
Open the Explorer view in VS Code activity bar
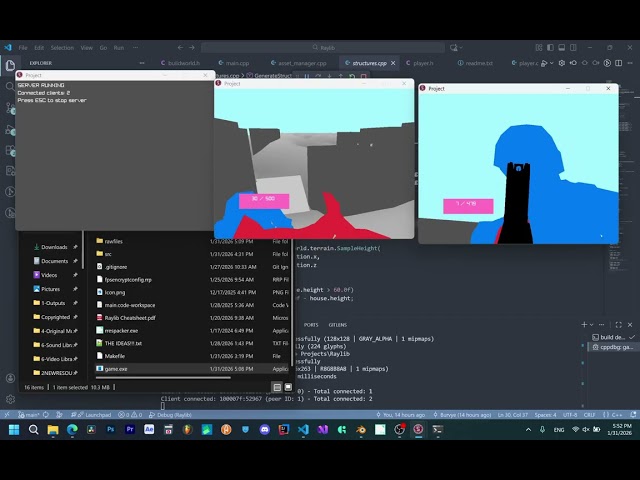(x=10, y=65)
